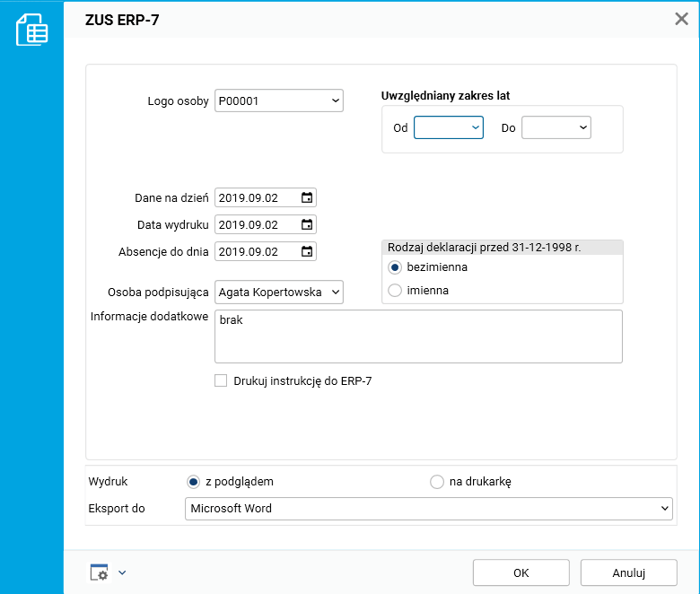Select the bezimienna declaration type
Image resolution: width=700 pixels, height=594 pixels.
pos(394,267)
